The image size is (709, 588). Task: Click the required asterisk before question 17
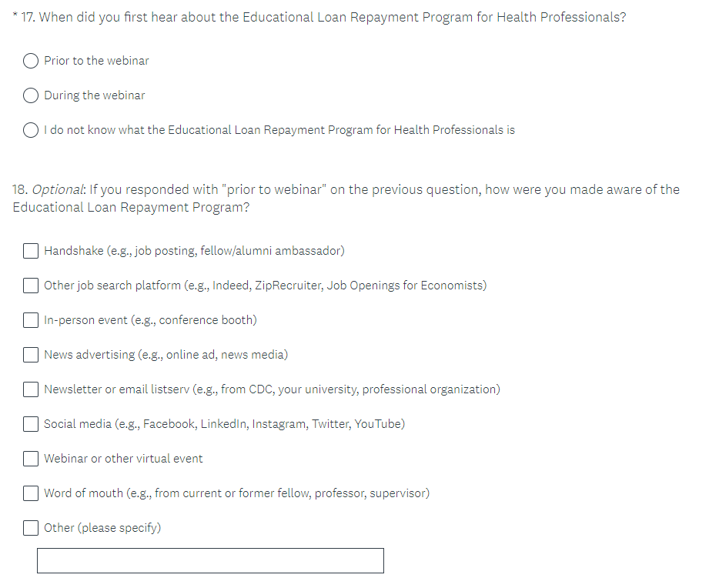15,16
